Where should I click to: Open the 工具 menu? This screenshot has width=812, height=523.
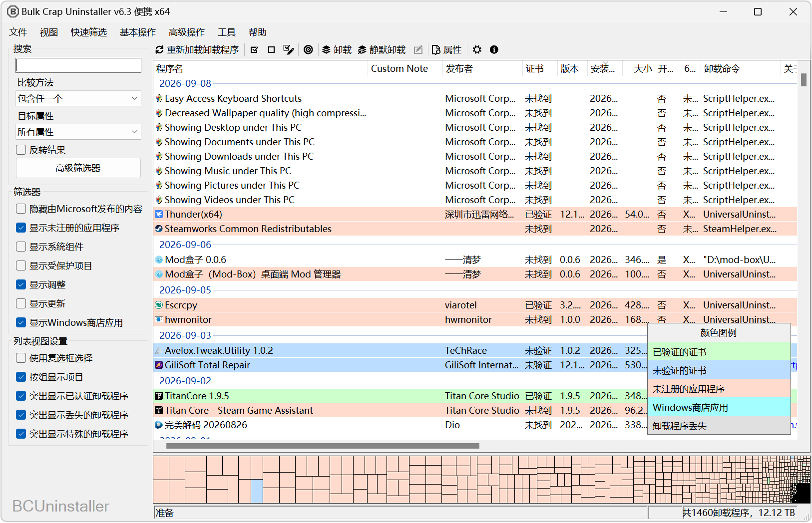pos(227,32)
